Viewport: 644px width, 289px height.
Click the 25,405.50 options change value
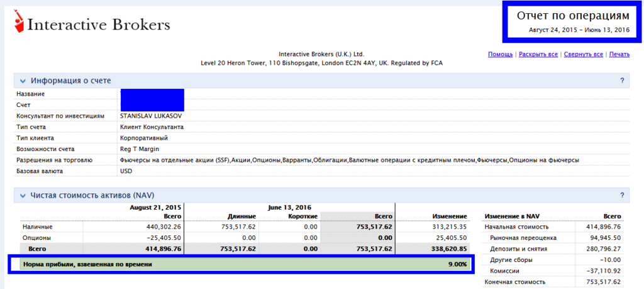[453, 237]
